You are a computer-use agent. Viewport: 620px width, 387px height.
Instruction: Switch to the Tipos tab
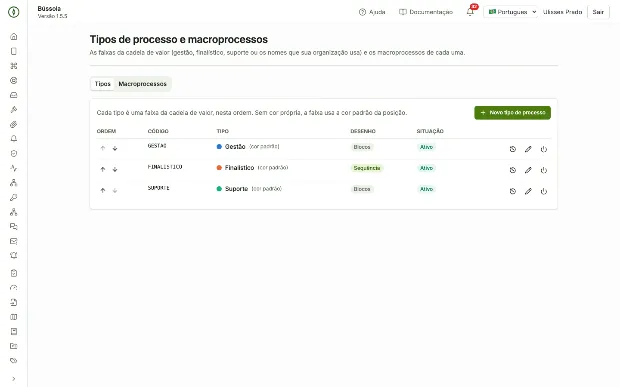pyautogui.click(x=102, y=84)
